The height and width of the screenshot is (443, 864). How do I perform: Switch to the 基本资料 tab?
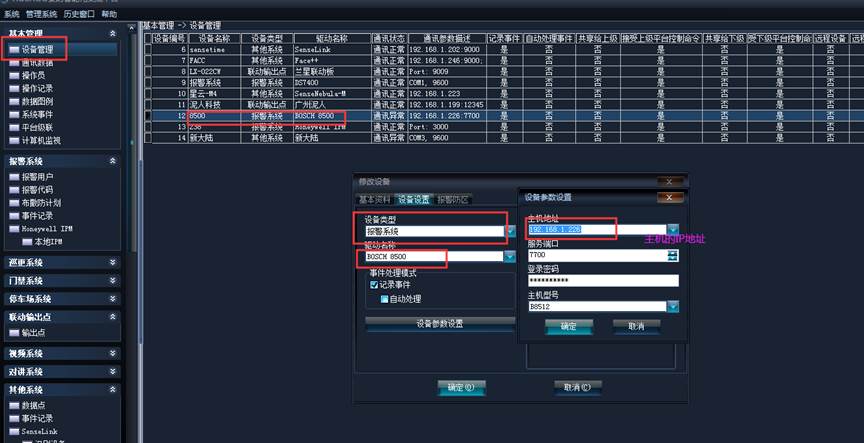[x=375, y=200]
